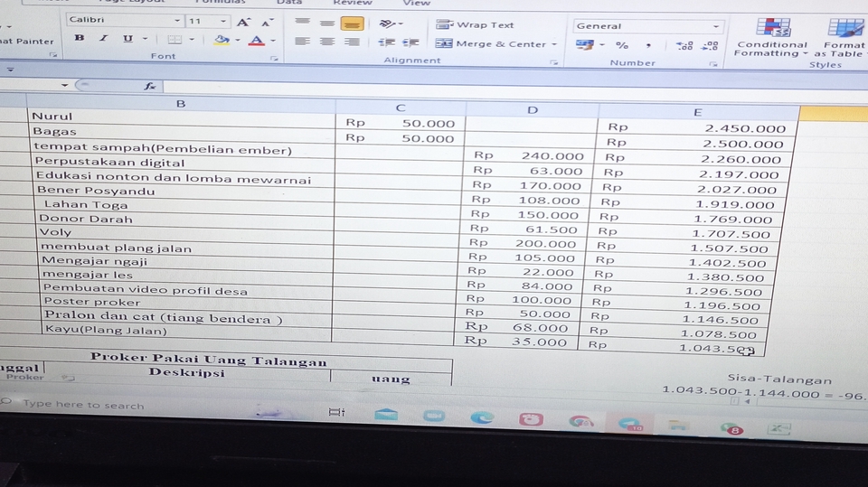Screen dimensions: 868x487
Task: Toggle Underline formatting
Action: (x=127, y=39)
